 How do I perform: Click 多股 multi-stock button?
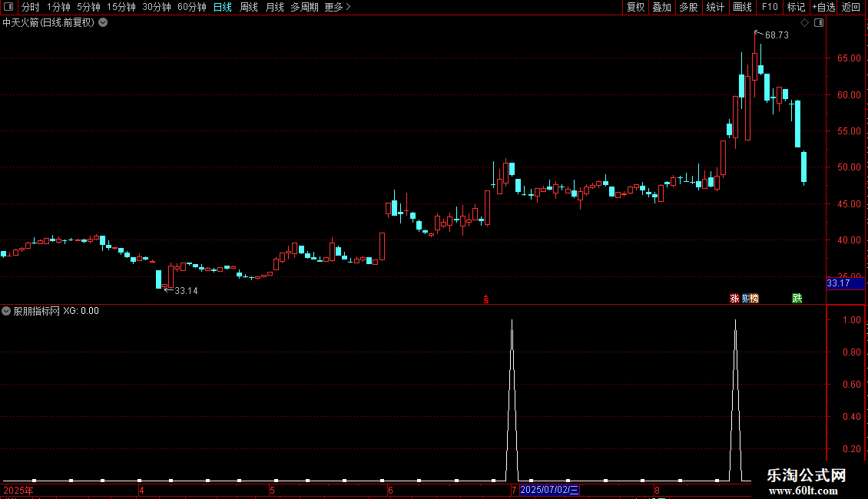pos(688,7)
